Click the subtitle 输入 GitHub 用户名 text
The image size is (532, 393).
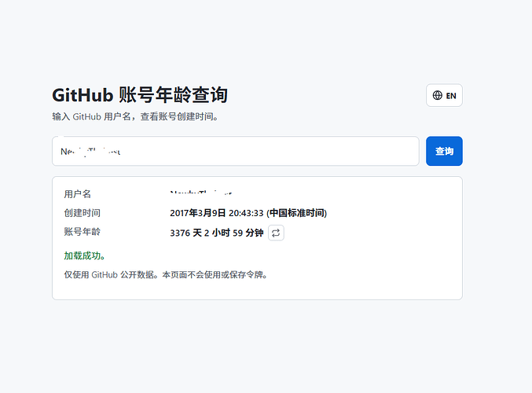coord(135,116)
